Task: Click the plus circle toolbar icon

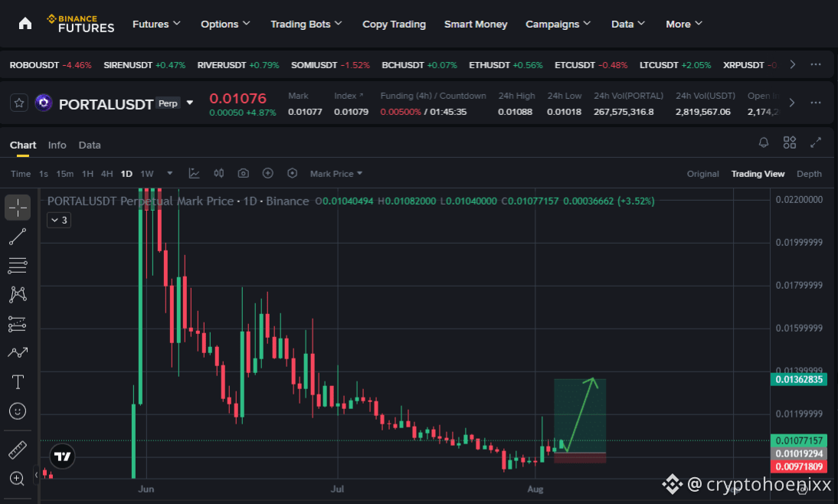Action: tap(268, 173)
